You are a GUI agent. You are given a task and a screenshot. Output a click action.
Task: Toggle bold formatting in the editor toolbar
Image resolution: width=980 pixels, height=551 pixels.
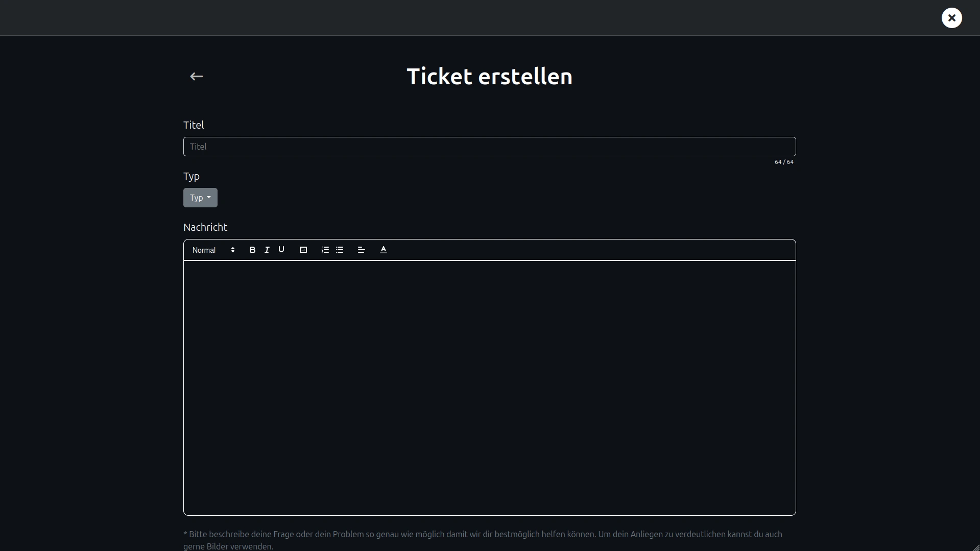(252, 250)
